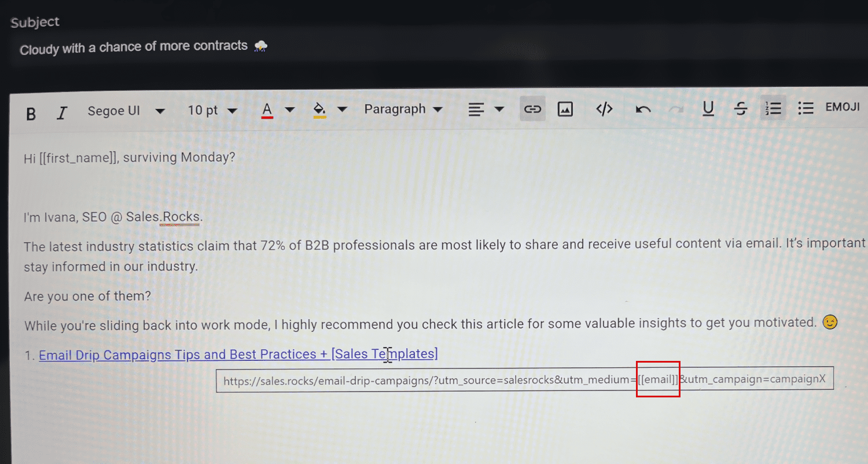This screenshot has width=868, height=464.
Task: Apply the red text color swatch
Action: 267,109
